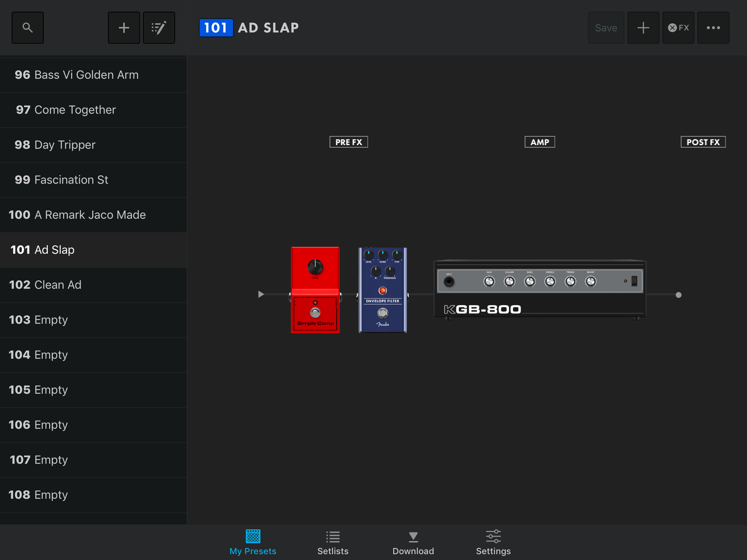Adjust the KGB-800 Middle knob
Viewport: 747px width, 560px height.
[x=550, y=281]
